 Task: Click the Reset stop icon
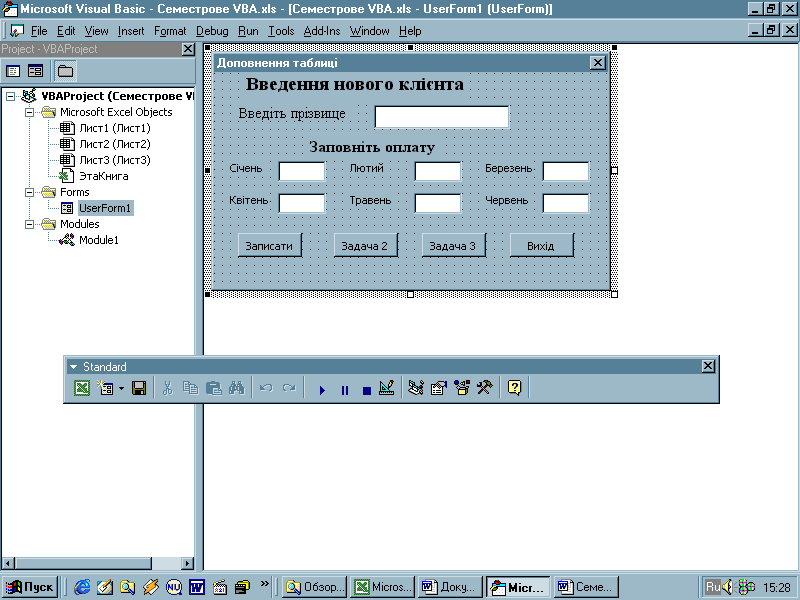tap(367, 390)
